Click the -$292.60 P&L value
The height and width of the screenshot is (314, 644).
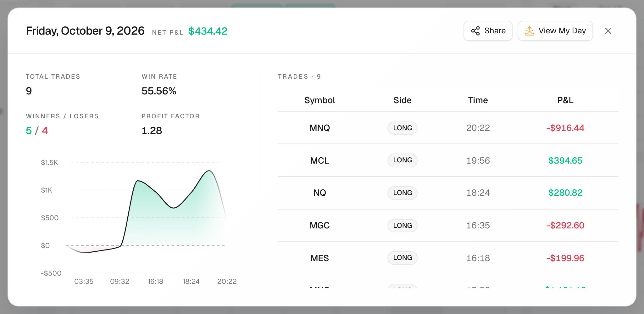[x=565, y=225]
